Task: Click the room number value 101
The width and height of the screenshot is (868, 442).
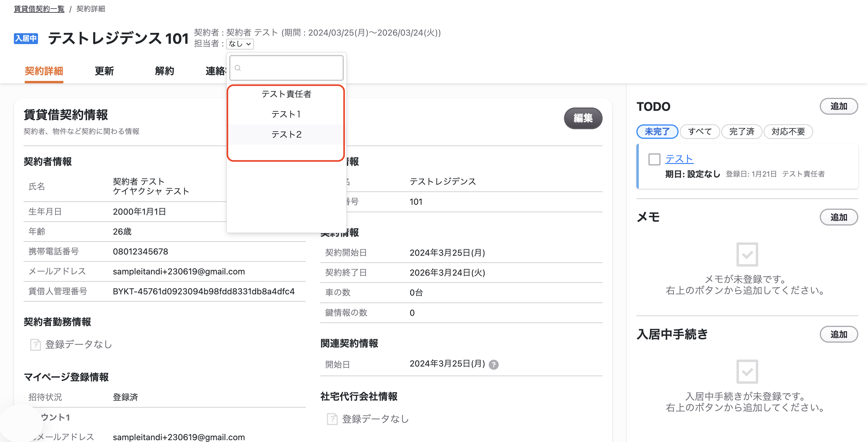Action: tap(416, 202)
